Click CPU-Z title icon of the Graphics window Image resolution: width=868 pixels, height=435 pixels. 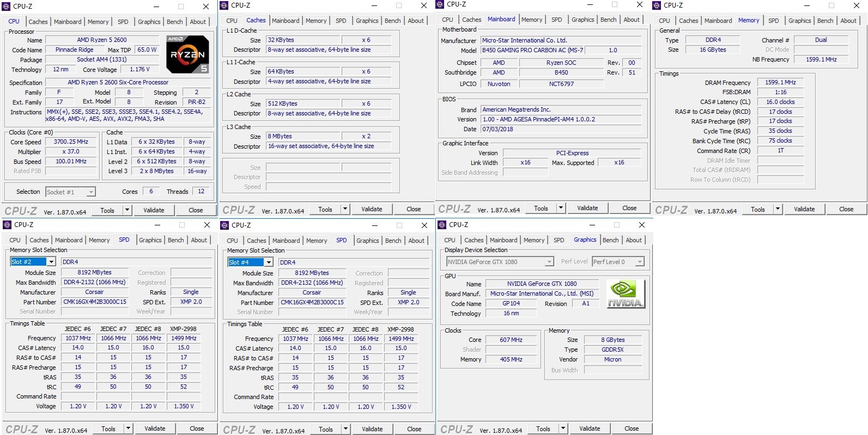click(x=442, y=225)
